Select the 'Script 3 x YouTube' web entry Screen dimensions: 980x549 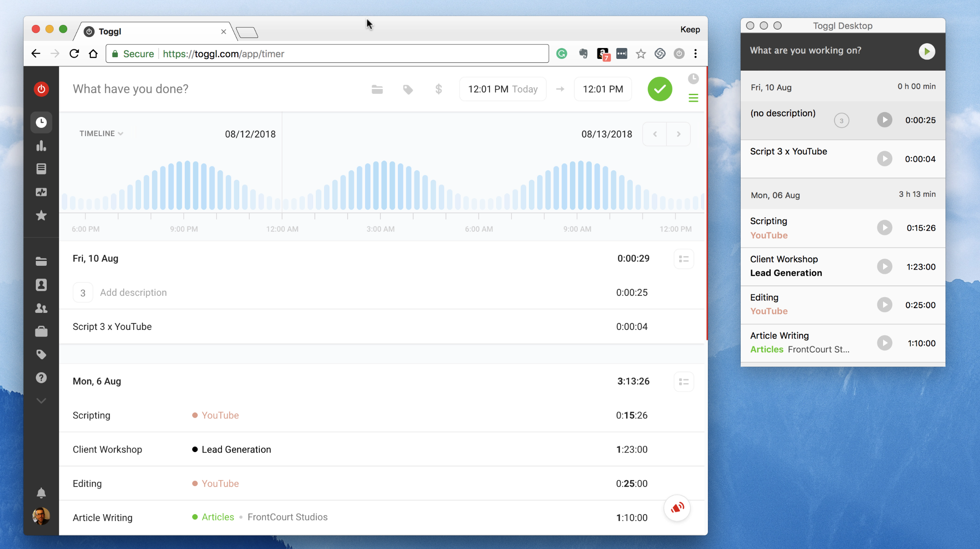tap(112, 327)
